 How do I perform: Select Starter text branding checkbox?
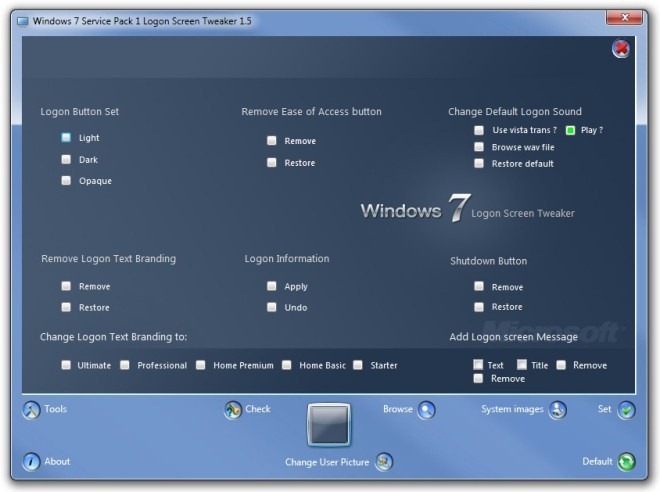coord(358,365)
